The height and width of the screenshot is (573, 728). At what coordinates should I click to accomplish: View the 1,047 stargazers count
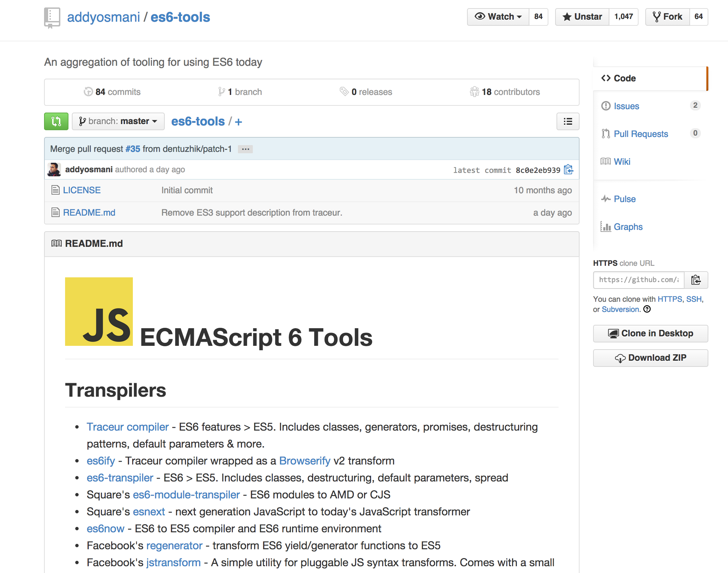point(624,17)
